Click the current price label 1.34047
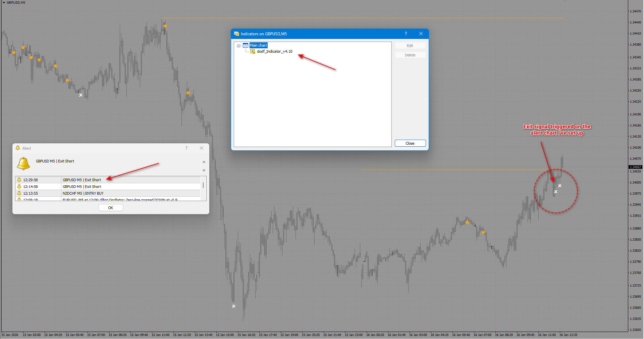 coord(635,167)
